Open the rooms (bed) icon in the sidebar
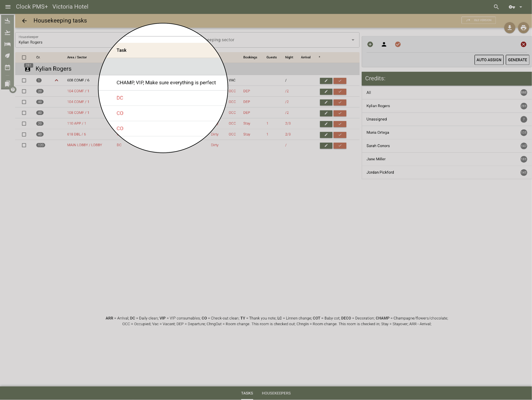532x400 pixels. tap(7, 44)
